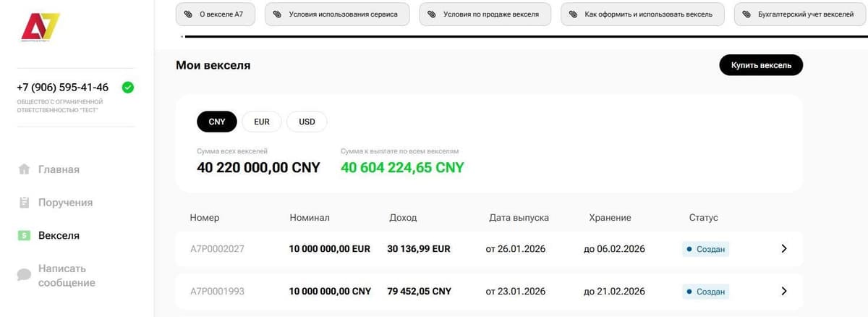This screenshot has height=317, width=868.
Task: Expand details of bill A7P0001993 via arrow
Action: pos(784,291)
